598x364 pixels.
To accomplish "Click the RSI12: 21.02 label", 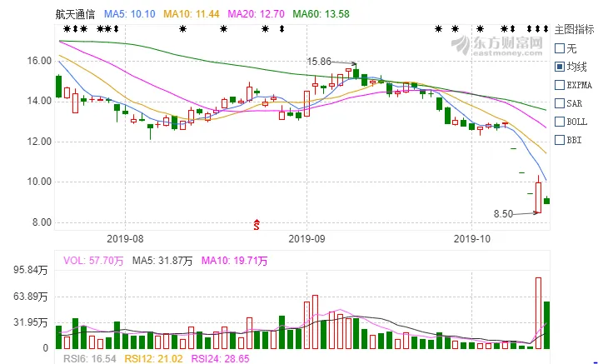I will 154,359.
